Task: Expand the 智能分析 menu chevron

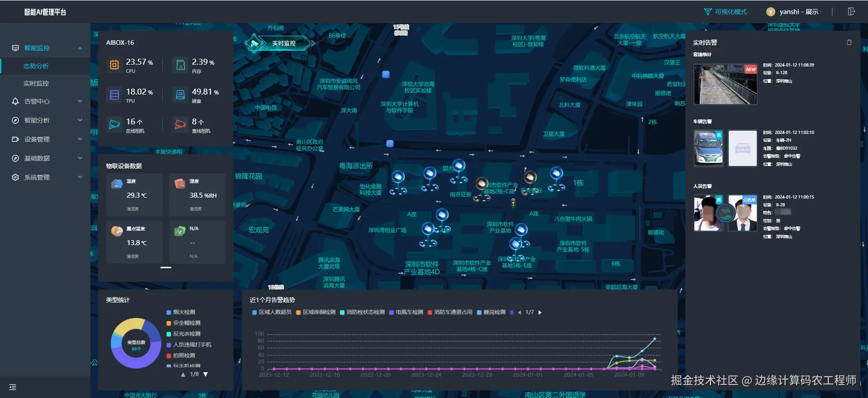Action: tap(80, 120)
